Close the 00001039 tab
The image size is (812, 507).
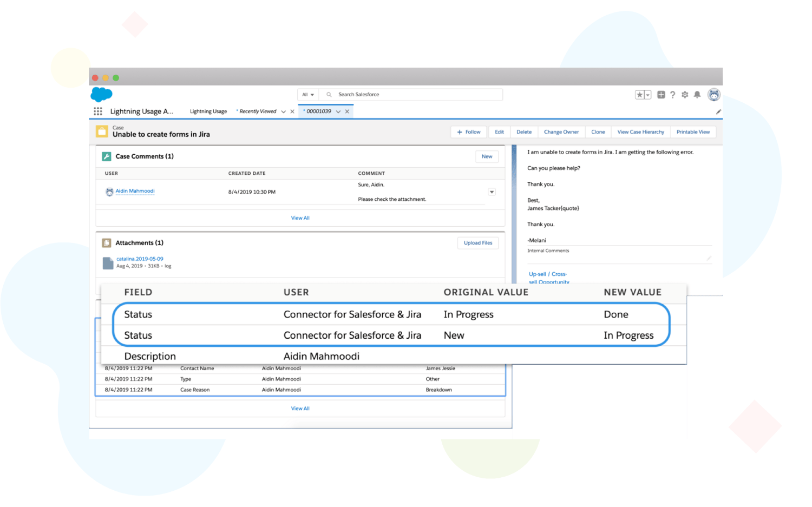click(x=347, y=112)
